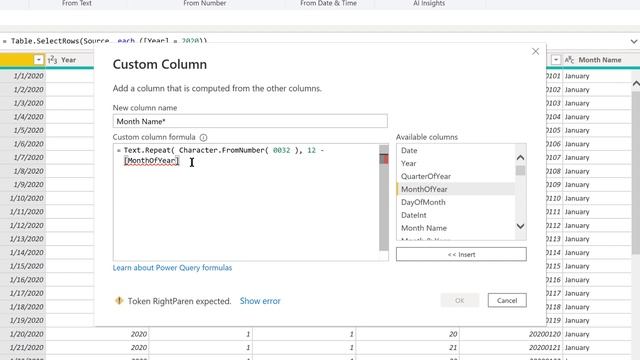This screenshot has height=360, width=640.
Task: Click inside the custom column formula box
Action: (246, 202)
